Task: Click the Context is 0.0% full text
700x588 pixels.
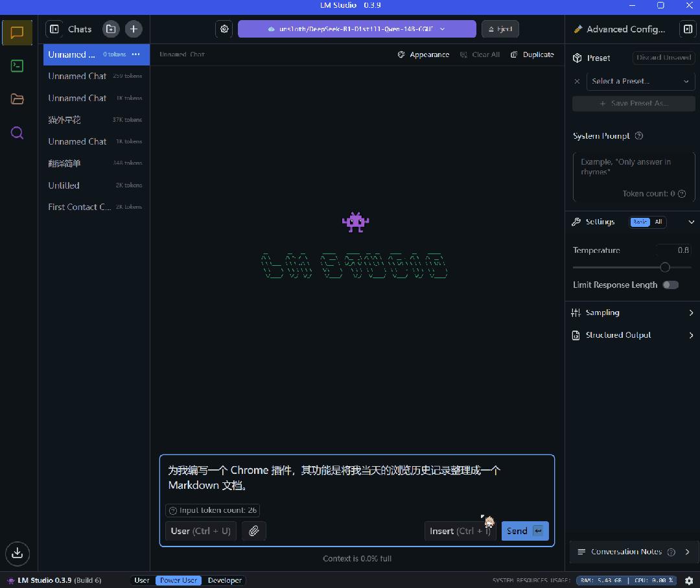Action: pos(357,559)
